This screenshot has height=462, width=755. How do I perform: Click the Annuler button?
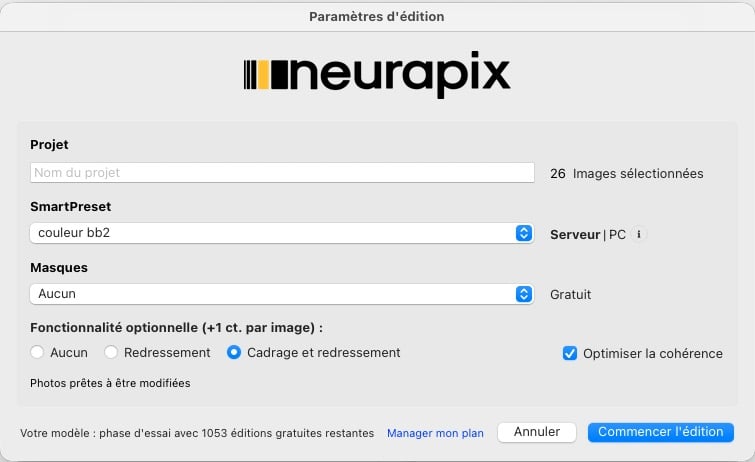537,432
